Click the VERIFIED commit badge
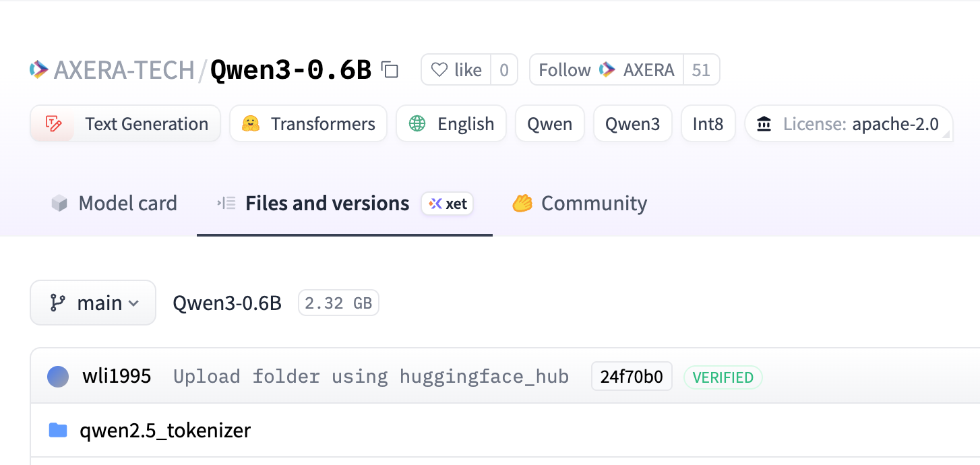The width and height of the screenshot is (980, 465). 723,377
